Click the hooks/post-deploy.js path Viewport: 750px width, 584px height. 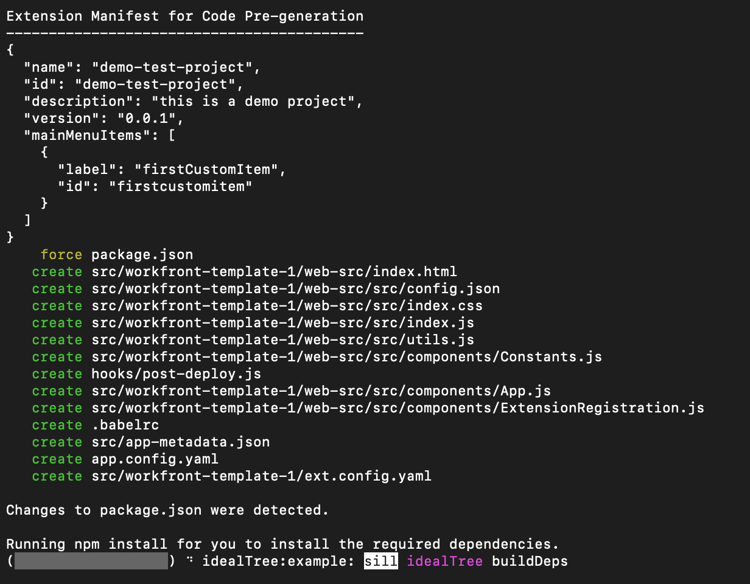176,374
